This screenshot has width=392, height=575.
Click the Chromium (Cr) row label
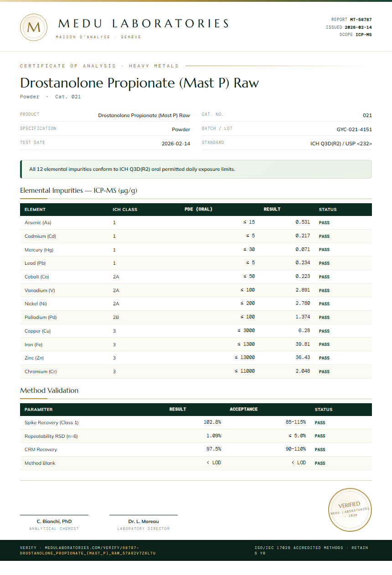[41, 372]
